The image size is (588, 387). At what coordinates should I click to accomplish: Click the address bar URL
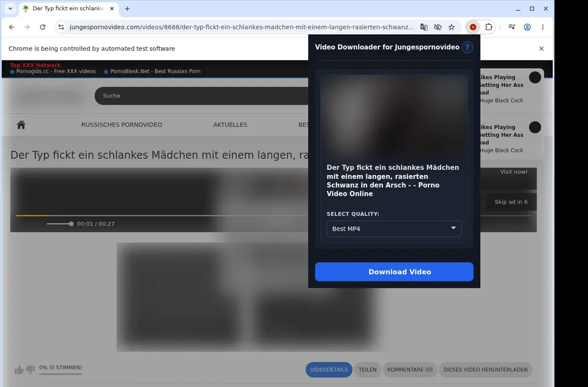(242, 27)
